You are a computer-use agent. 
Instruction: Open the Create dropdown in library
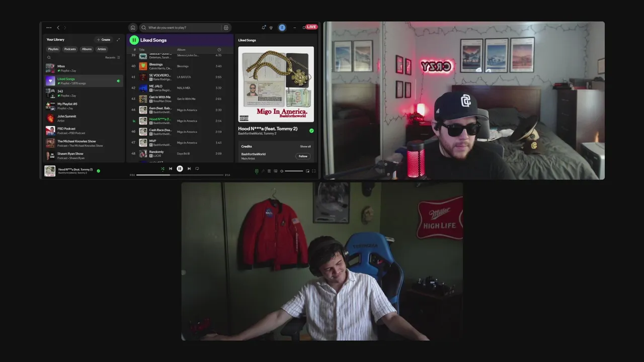[103, 40]
